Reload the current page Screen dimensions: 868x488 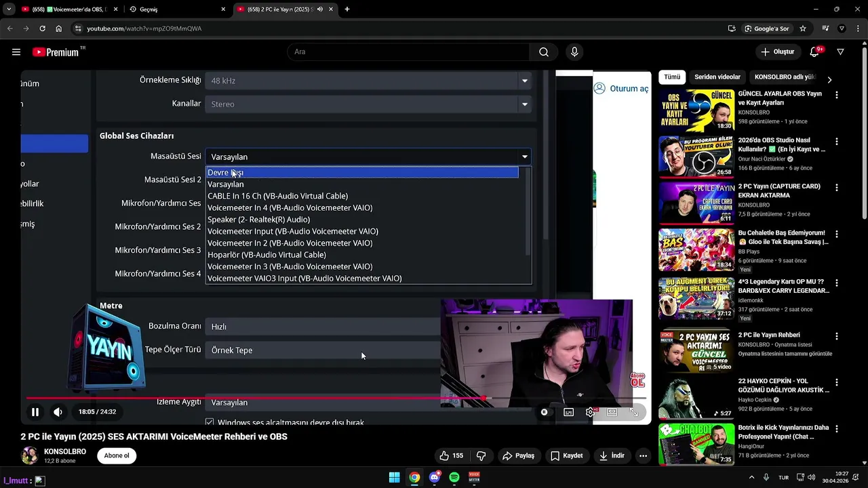tap(42, 28)
